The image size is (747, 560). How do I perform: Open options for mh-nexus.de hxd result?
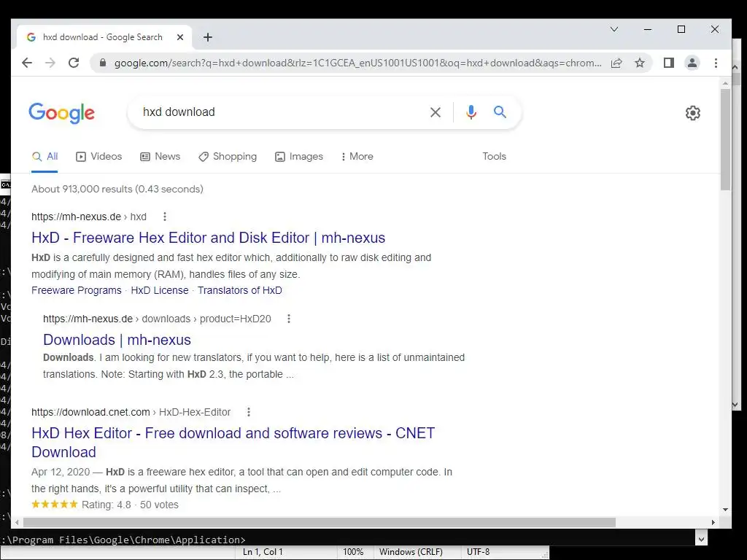click(x=165, y=217)
